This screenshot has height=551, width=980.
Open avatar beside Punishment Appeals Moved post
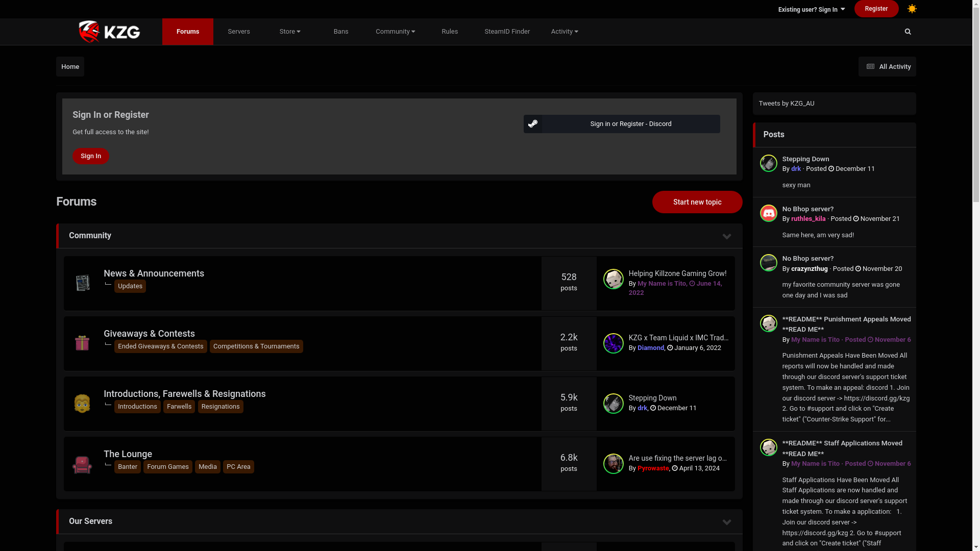[x=769, y=323]
